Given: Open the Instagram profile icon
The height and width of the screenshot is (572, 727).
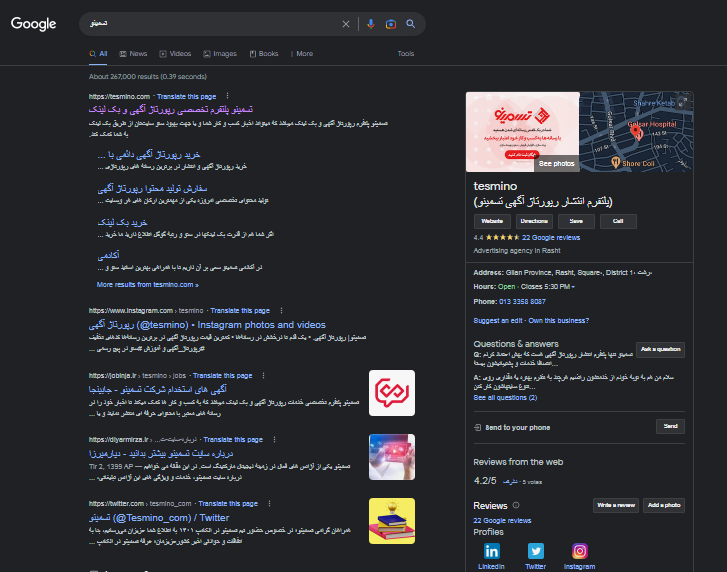Looking at the screenshot, I should [580, 551].
